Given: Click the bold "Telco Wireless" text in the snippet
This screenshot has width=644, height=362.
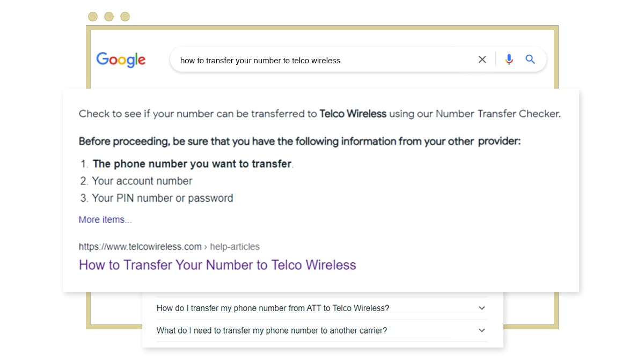Looking at the screenshot, I should (353, 114).
